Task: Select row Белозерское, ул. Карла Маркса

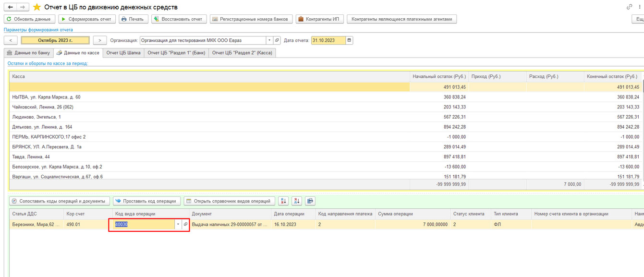Action: (326, 167)
